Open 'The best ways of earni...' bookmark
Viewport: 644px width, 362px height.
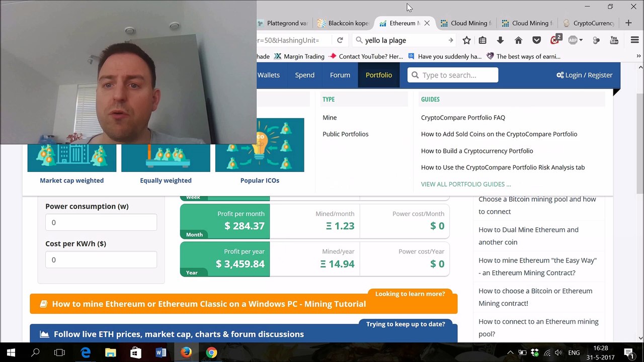coord(524,56)
